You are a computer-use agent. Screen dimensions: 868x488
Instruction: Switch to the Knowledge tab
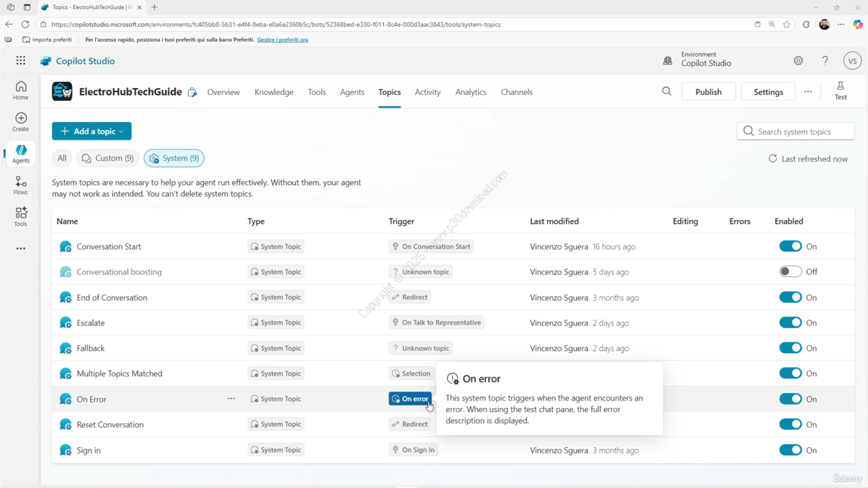274,92
